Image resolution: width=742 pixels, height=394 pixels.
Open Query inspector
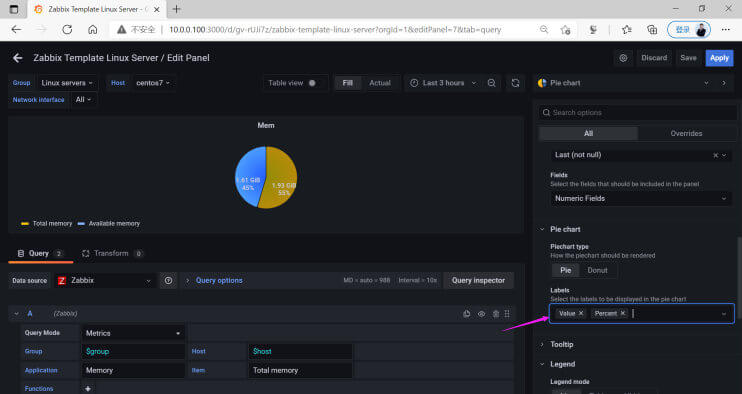tap(478, 280)
